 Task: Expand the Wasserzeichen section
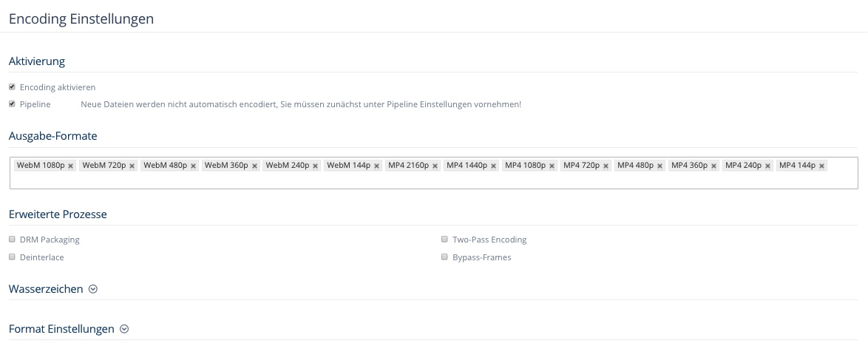point(93,289)
